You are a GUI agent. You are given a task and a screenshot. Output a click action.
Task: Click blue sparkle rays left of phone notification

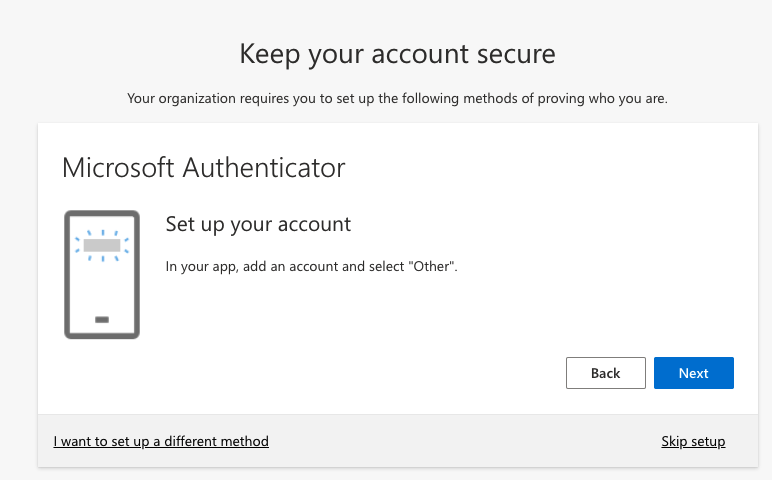coord(79,244)
